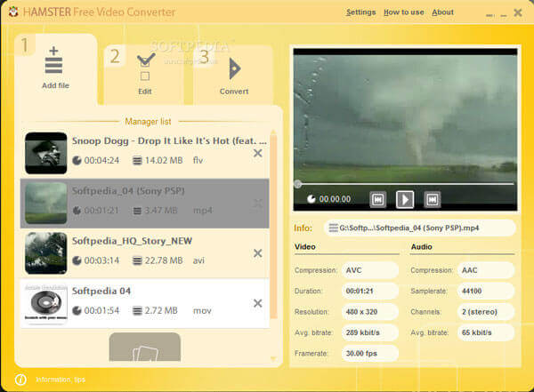Click the audio Compression AAC value
Image resolution: width=534 pixels, height=392 pixels.
[486, 270]
